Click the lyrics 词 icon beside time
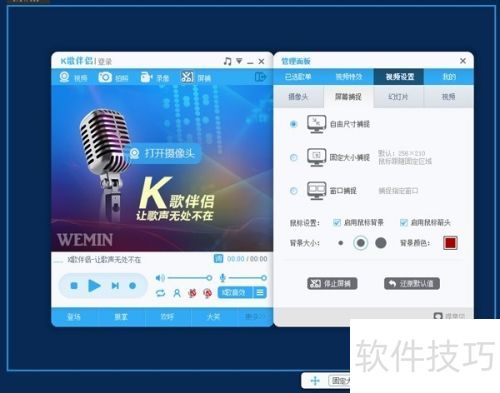Image resolution: width=500 pixels, height=393 pixels. coord(218,259)
